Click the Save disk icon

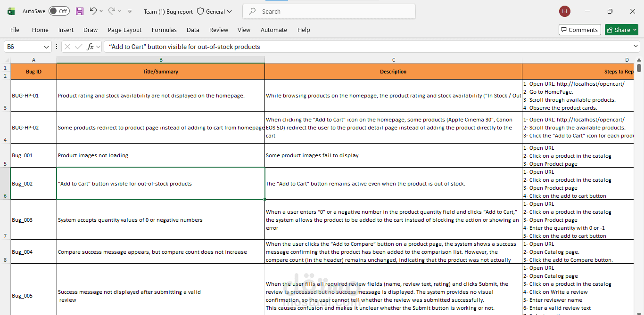(80, 11)
